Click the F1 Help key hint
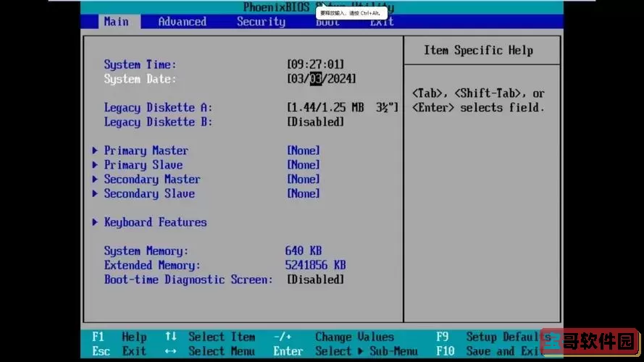The height and width of the screenshot is (362, 644). click(120, 337)
